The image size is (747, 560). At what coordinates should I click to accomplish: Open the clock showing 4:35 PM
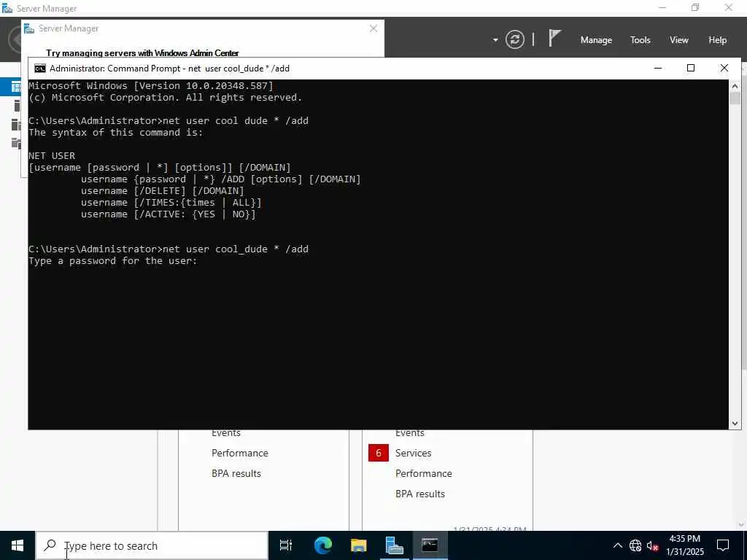pos(684,545)
